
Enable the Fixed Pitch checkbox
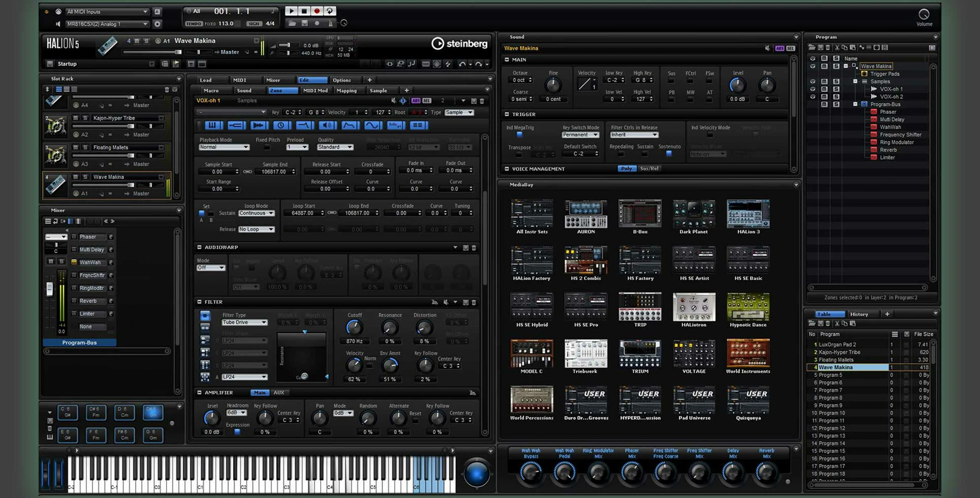pyautogui.click(x=267, y=147)
